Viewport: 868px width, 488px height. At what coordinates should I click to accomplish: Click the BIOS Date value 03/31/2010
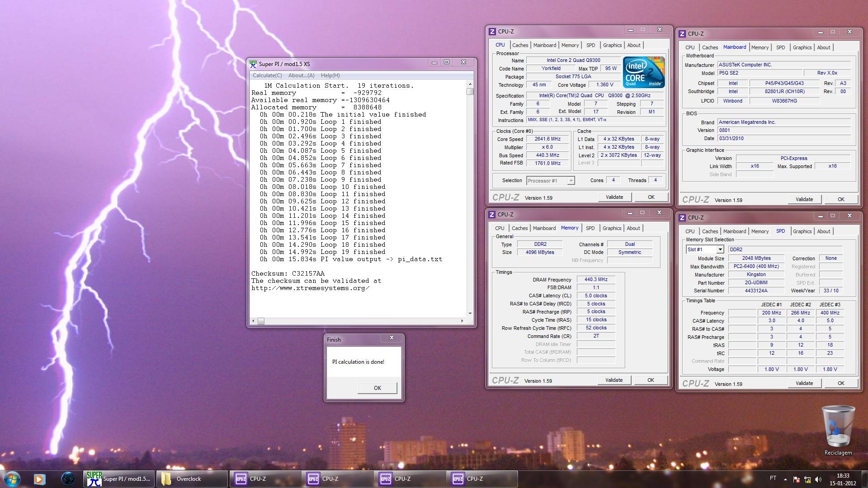coord(784,139)
